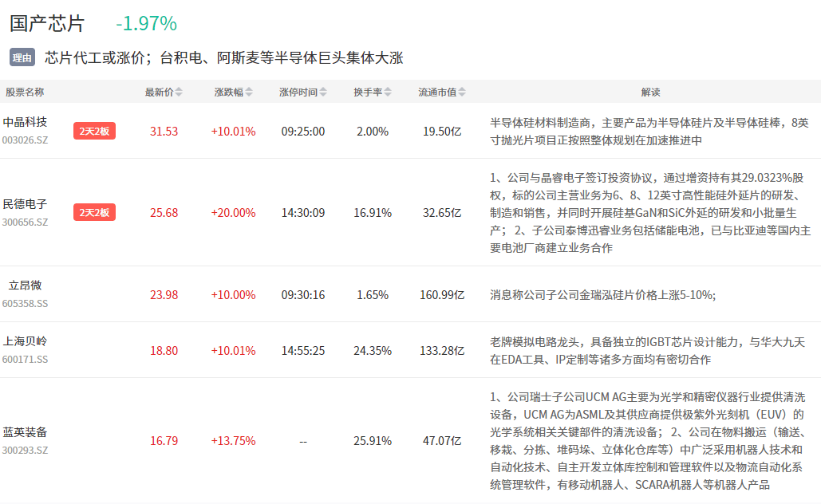
Task: Click the 股票名称 column header
Action: [25, 93]
